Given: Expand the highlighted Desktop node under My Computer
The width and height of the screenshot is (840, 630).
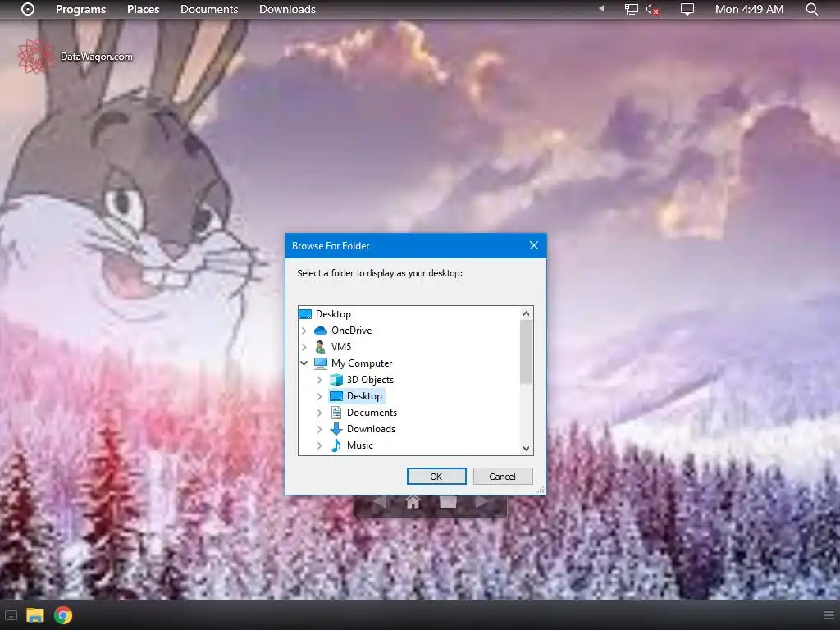Looking at the screenshot, I should point(319,396).
